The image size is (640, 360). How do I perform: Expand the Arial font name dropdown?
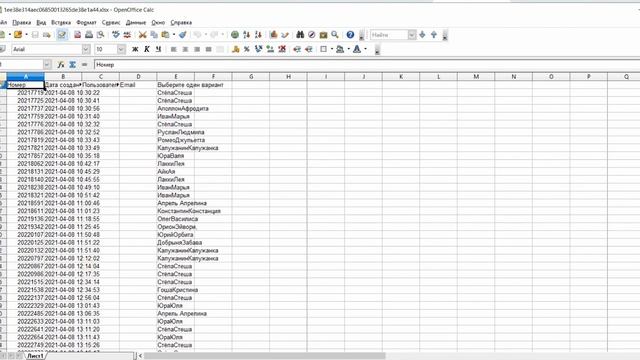click(86, 49)
